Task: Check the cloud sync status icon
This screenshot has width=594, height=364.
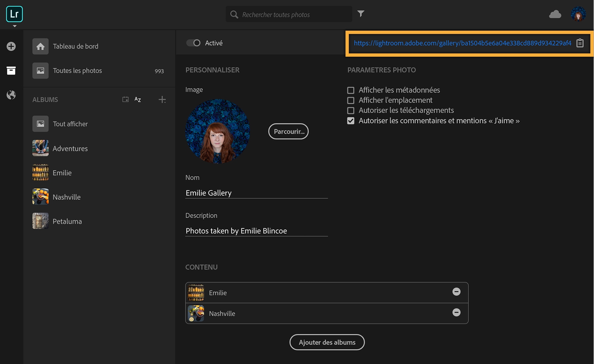Action: click(x=555, y=14)
